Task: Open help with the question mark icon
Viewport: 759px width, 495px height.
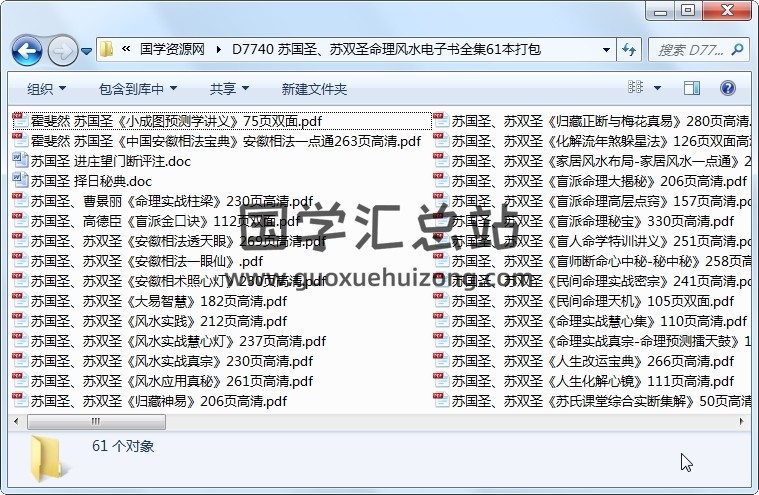Action: (728, 88)
